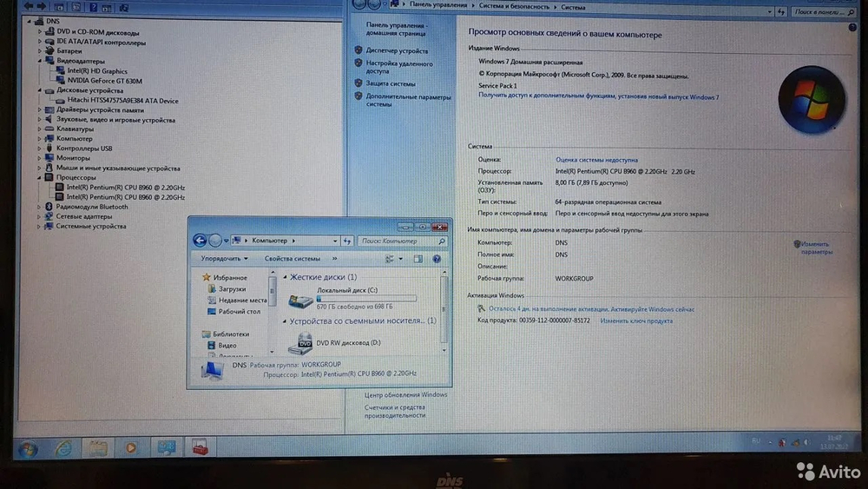This screenshot has width=868, height=489.
Task: Toggle Explorer preview pane icon
Action: pyautogui.click(x=418, y=259)
